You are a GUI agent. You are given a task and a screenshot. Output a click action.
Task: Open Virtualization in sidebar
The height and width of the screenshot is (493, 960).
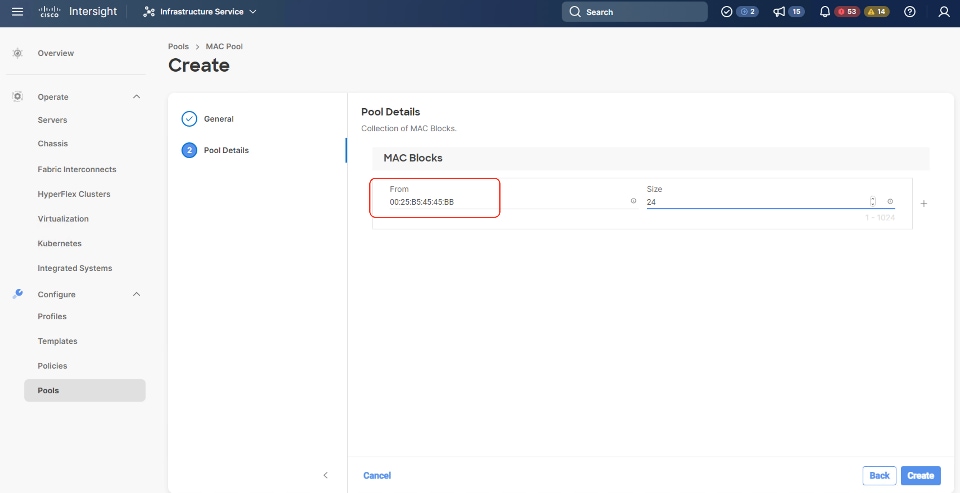[63, 219]
